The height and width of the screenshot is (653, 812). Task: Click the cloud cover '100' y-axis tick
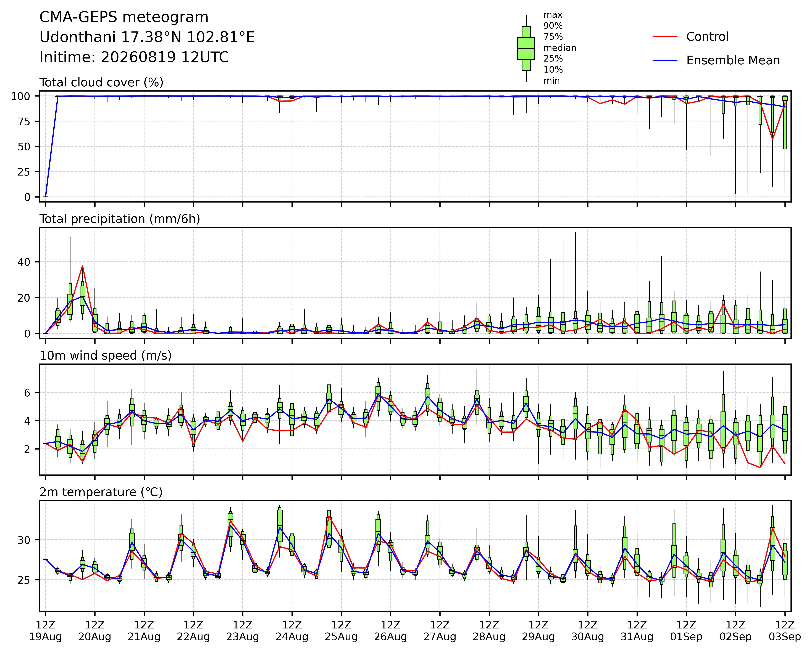click(x=21, y=96)
